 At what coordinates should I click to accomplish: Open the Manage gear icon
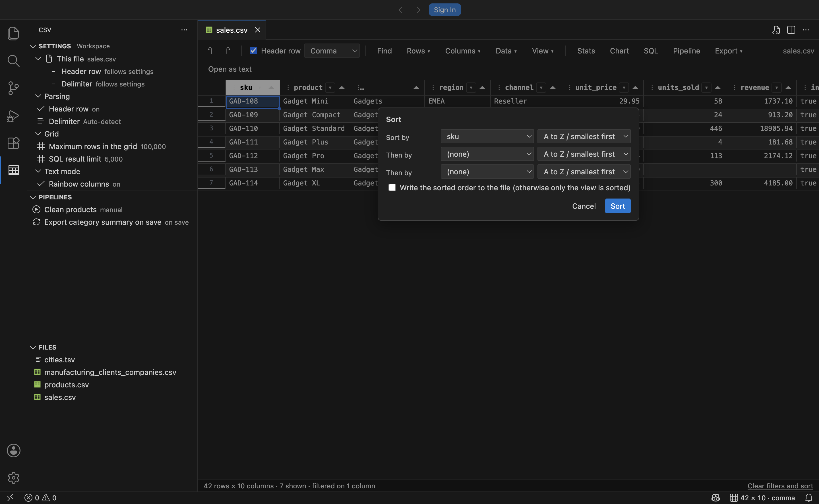(x=13, y=478)
